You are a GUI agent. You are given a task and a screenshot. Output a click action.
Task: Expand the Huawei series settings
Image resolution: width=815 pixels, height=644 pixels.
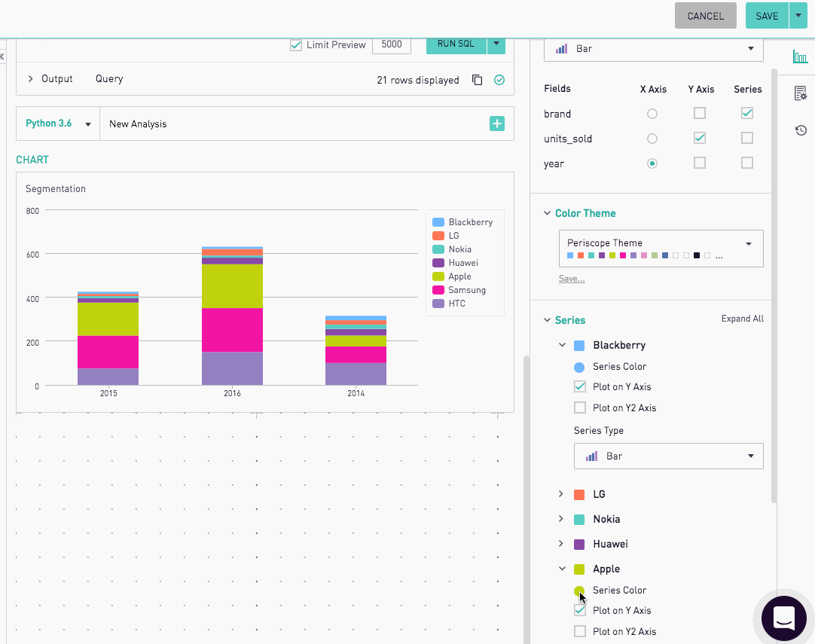click(561, 544)
